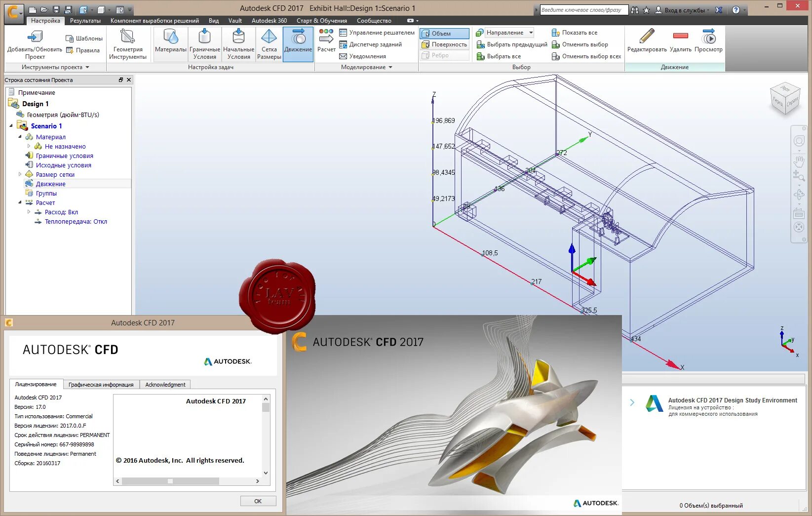This screenshot has height=516, width=812.
Task: Click Выбрать предыдущий selection tool
Action: (511, 44)
